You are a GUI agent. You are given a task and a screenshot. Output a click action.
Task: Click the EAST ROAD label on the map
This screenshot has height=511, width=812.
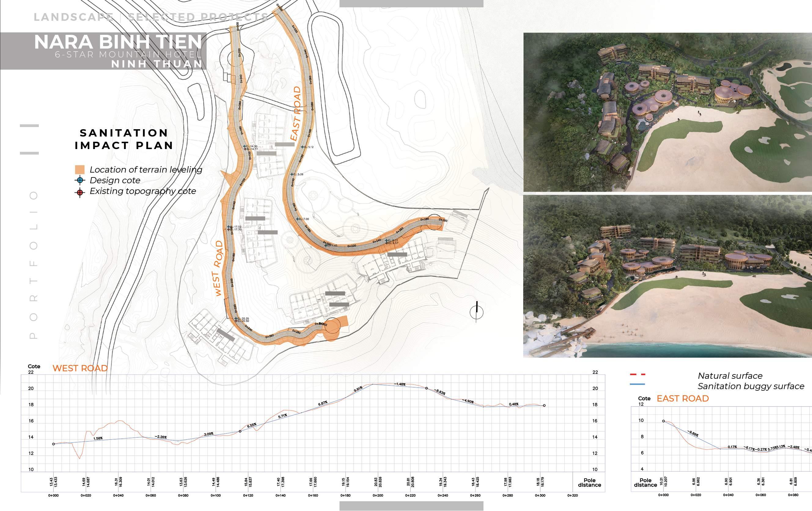coord(296,114)
